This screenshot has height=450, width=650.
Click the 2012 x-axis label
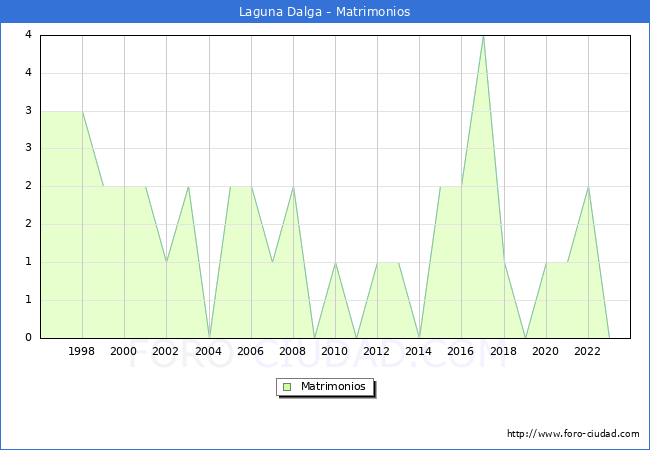pyautogui.click(x=376, y=351)
